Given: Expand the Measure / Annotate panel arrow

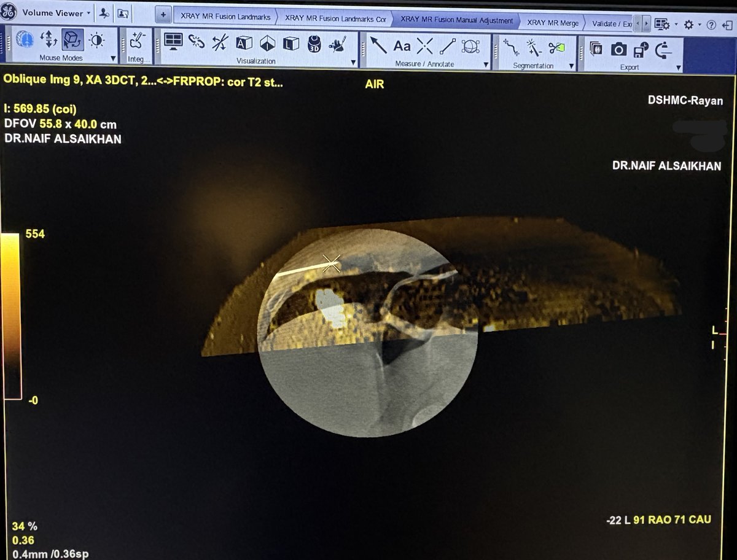Looking at the screenshot, I should point(486,65).
